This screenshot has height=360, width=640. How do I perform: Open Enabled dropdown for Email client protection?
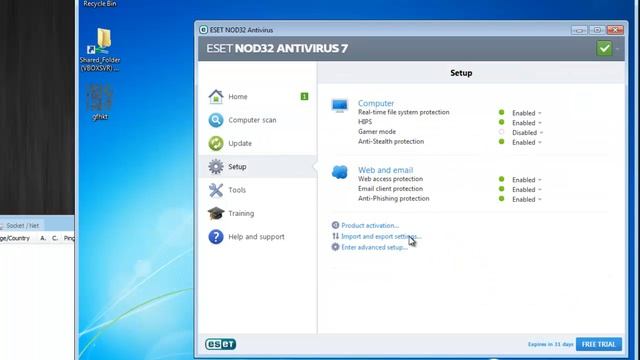tap(527, 190)
